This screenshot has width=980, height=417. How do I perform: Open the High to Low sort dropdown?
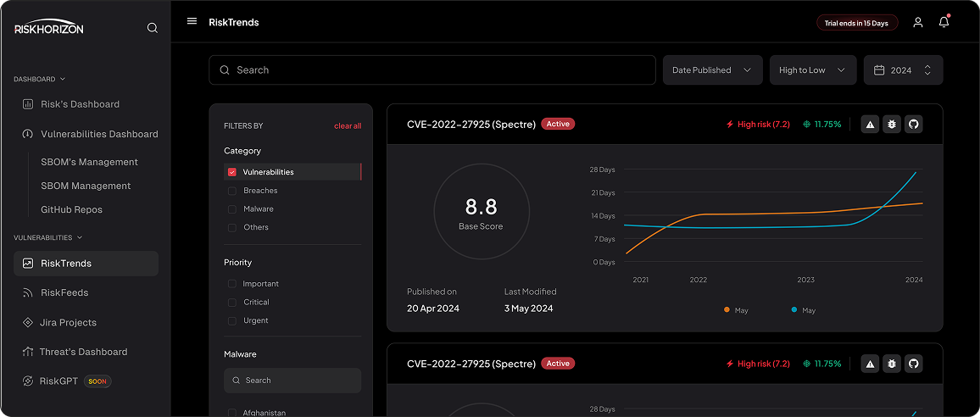813,70
